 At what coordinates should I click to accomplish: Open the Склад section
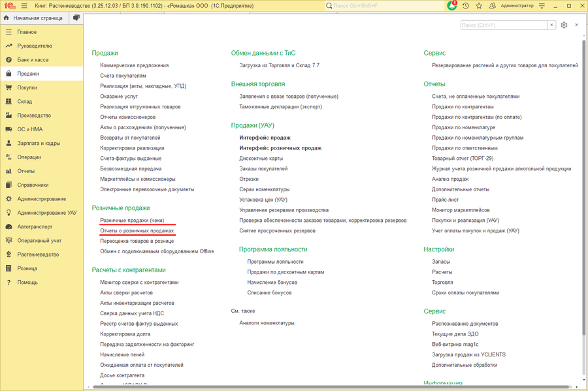[42, 101]
